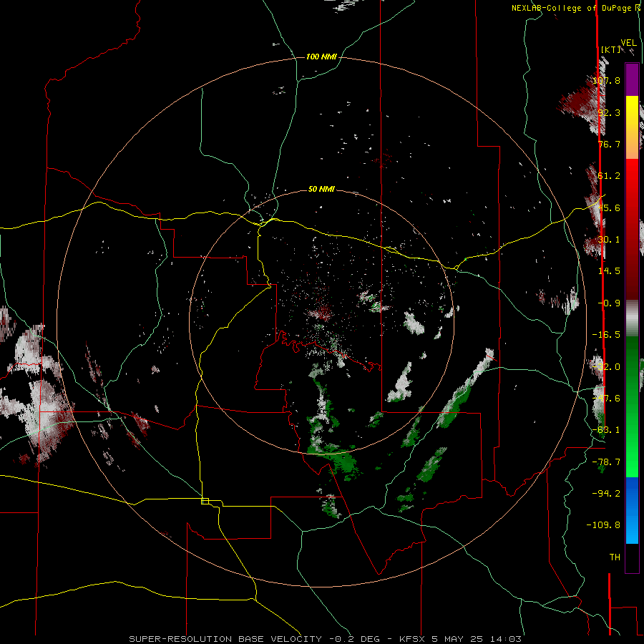Screen dimensions: 644x644
Task: Click the small yellow square highway marker
Action: point(205,501)
